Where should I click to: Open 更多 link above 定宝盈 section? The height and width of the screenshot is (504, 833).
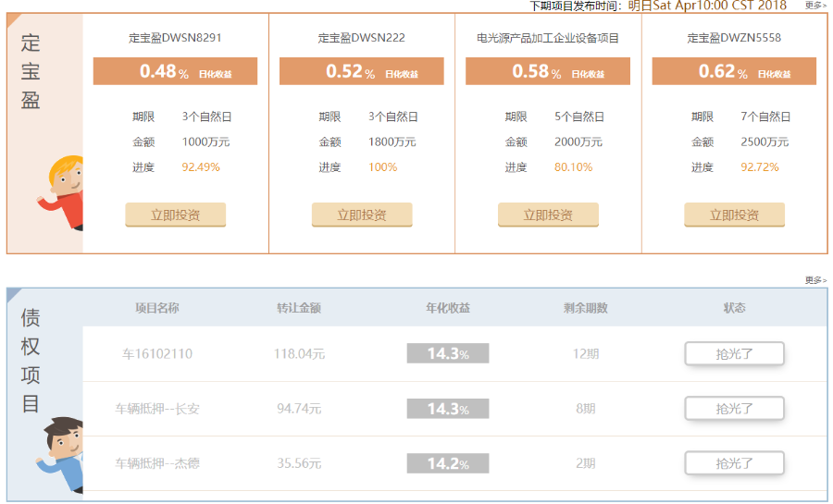click(815, 6)
